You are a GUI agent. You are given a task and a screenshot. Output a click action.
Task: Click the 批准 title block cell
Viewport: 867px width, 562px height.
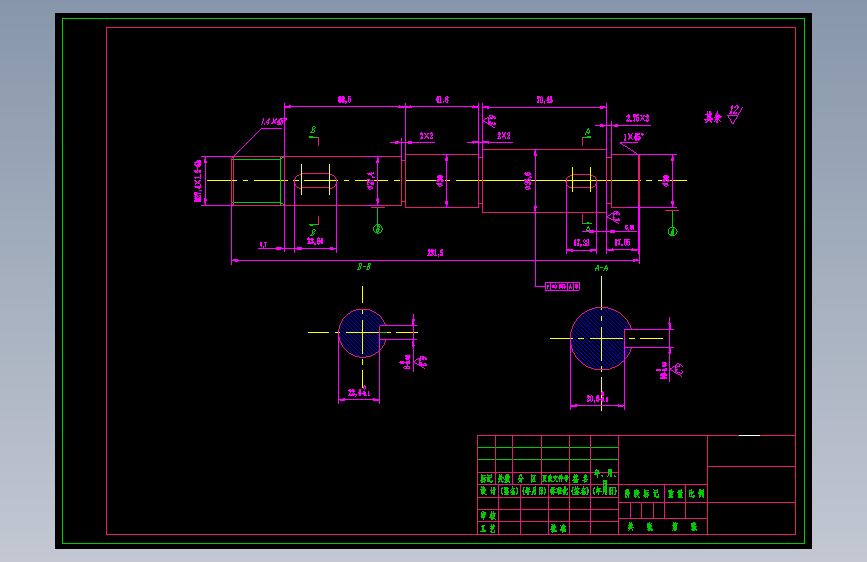(x=558, y=528)
